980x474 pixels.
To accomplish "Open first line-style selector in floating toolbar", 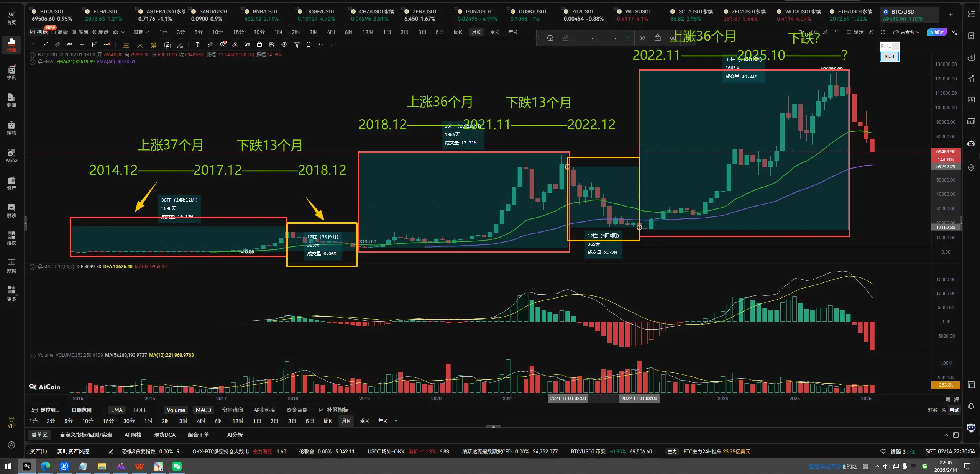I will 584,38.
